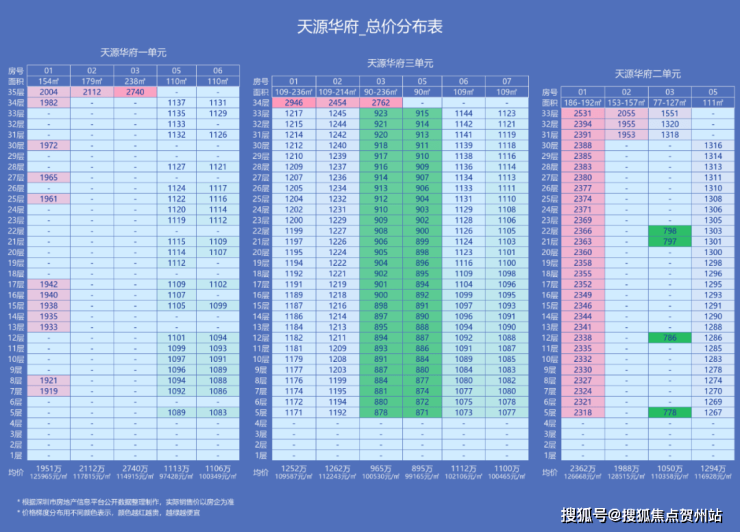Select the 2946 cell in unit three
The image size is (740, 532).
(x=294, y=102)
